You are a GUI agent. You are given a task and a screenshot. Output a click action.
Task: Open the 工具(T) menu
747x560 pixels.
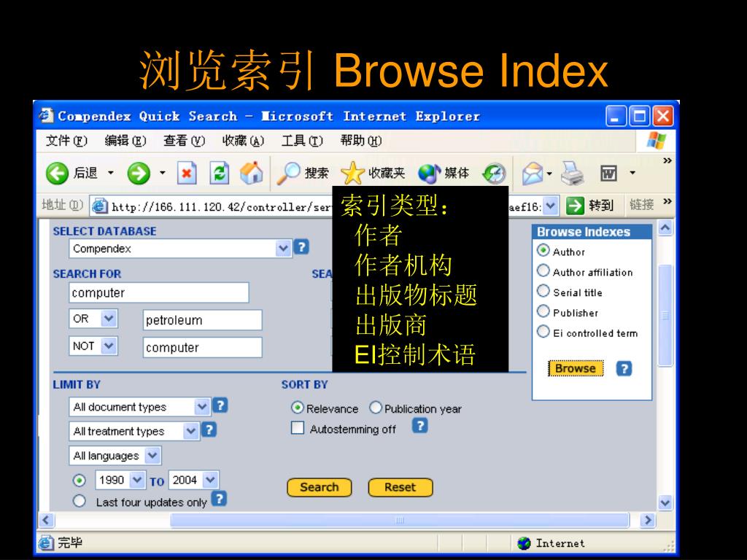[302, 141]
